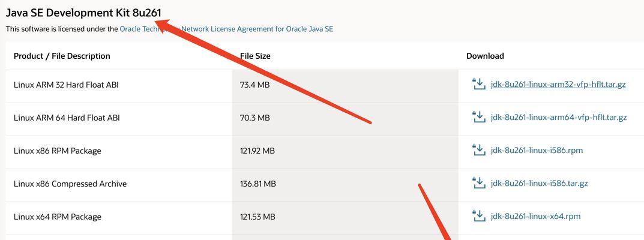644x240 pixels.
Task: Select Linux x86 RPM Package text
Action: coord(57,151)
